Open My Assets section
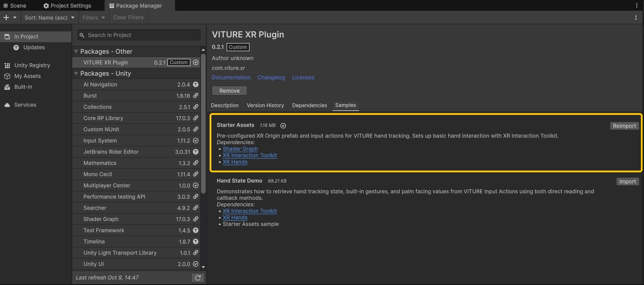This screenshot has height=285, width=644. tap(27, 76)
